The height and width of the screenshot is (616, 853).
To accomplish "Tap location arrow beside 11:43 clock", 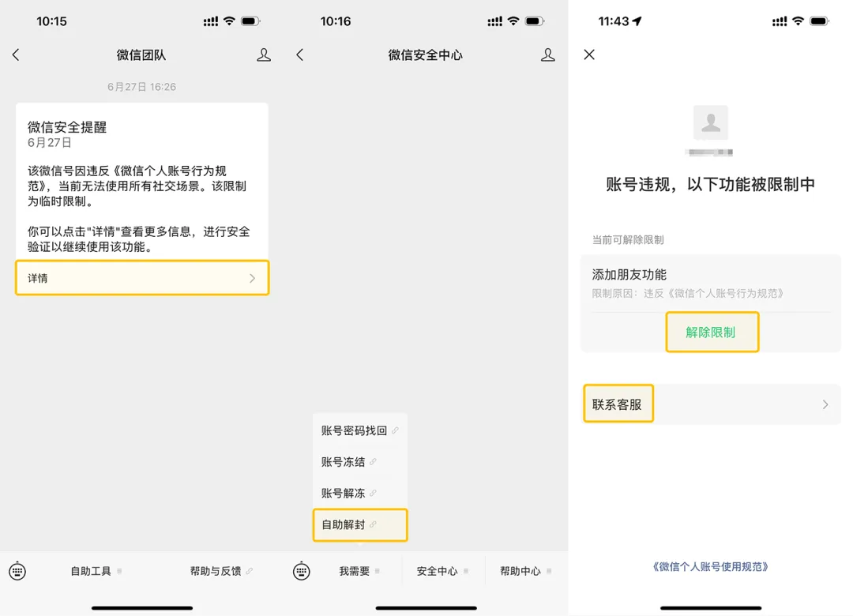I will 637,21.
